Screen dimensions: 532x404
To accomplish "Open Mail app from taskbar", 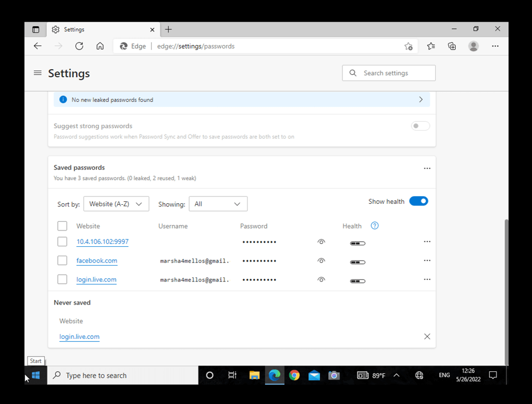I will [x=314, y=375].
